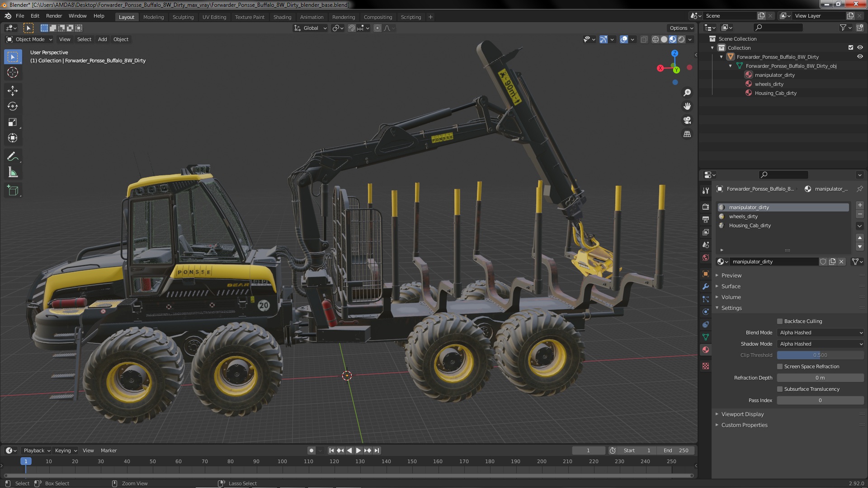Toggle Collection exclude checkbox in outliner
The image size is (868, 488).
click(x=851, y=47)
